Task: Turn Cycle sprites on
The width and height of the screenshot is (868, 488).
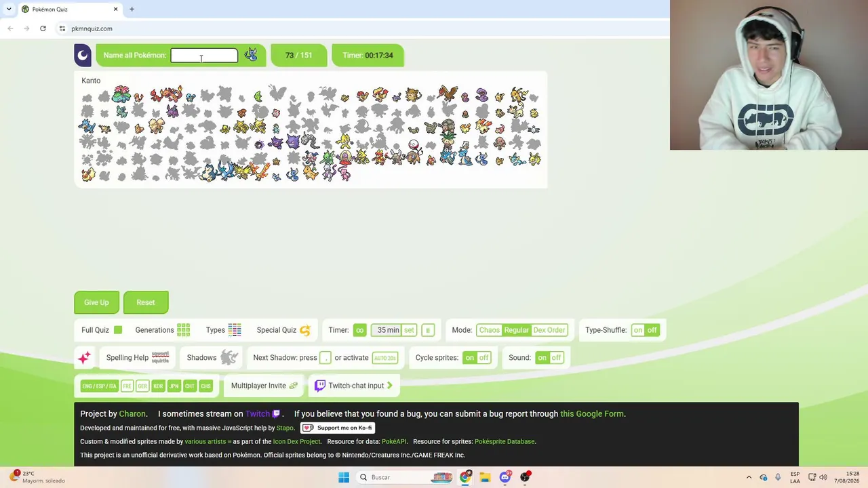Action: click(x=469, y=358)
